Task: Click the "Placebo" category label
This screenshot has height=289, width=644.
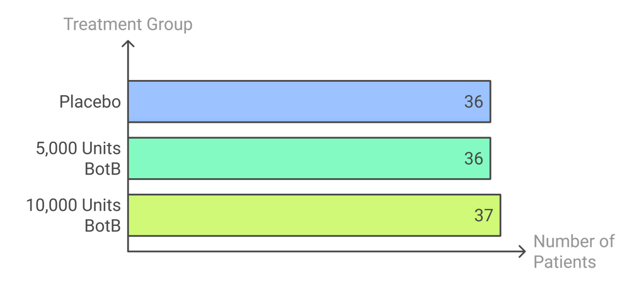Action: point(90,101)
